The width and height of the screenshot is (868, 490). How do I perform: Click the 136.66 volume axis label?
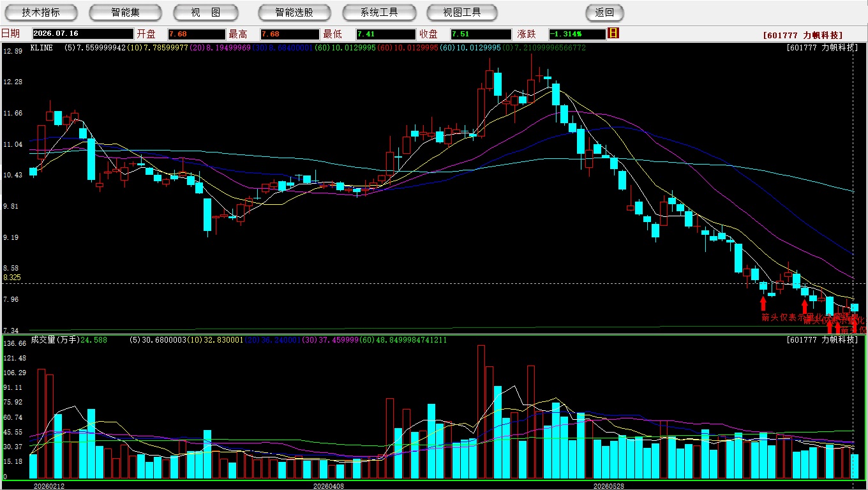pyautogui.click(x=14, y=343)
